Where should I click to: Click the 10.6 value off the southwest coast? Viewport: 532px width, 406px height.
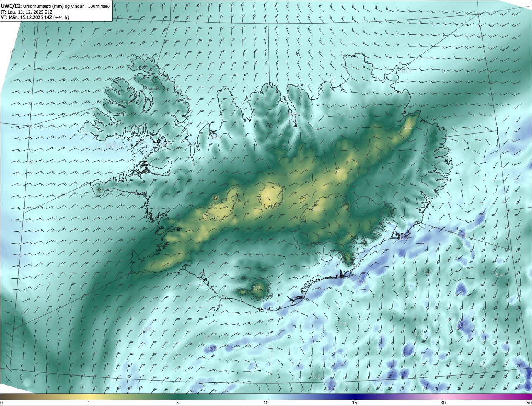tap(147, 329)
